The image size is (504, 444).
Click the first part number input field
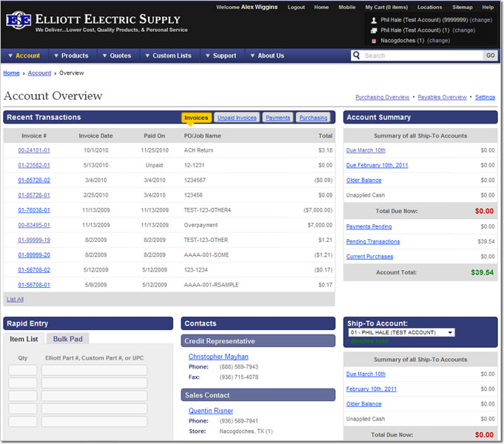click(x=94, y=370)
